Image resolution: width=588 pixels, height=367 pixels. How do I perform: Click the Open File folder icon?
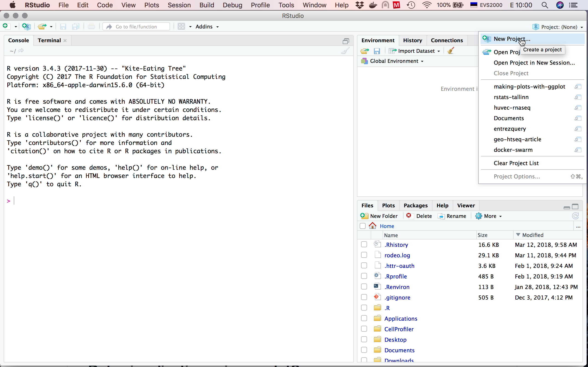(42, 26)
